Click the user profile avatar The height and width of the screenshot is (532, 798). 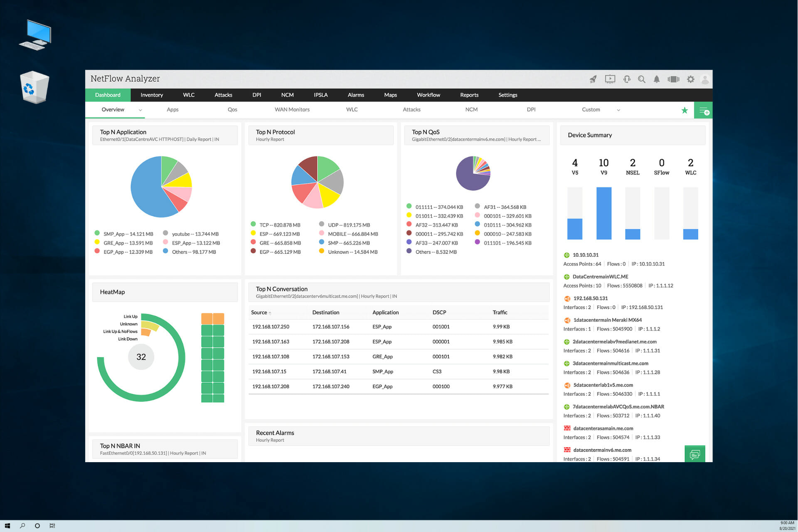[705, 79]
